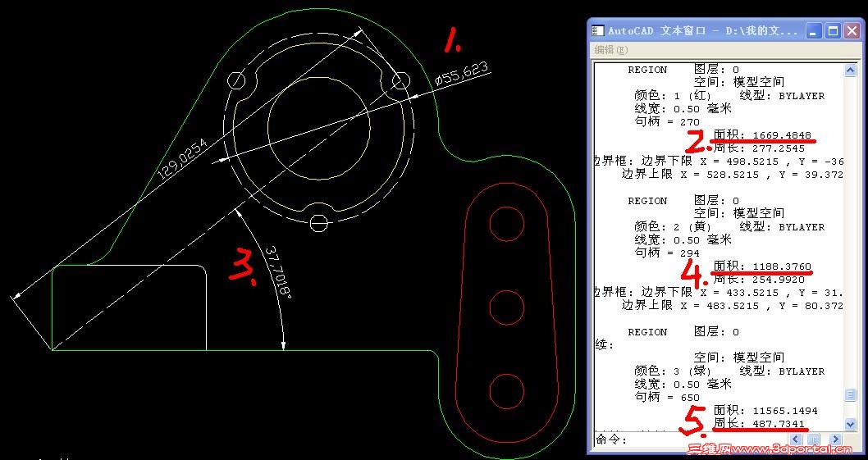Click the text 颜色: 3 (绿)
The image size is (868, 460).
coord(673,371)
